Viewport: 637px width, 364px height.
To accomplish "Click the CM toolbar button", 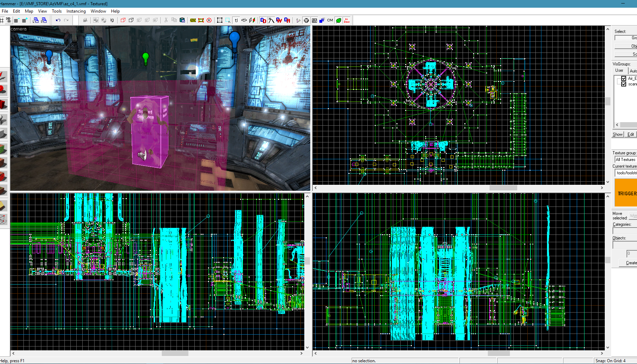I will pyautogui.click(x=330, y=20).
